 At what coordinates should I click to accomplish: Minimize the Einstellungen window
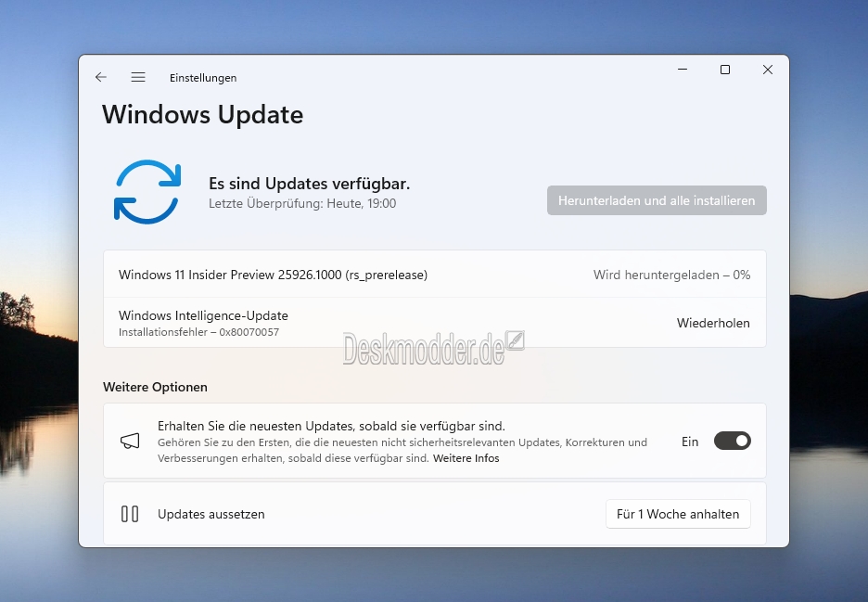tap(683, 70)
